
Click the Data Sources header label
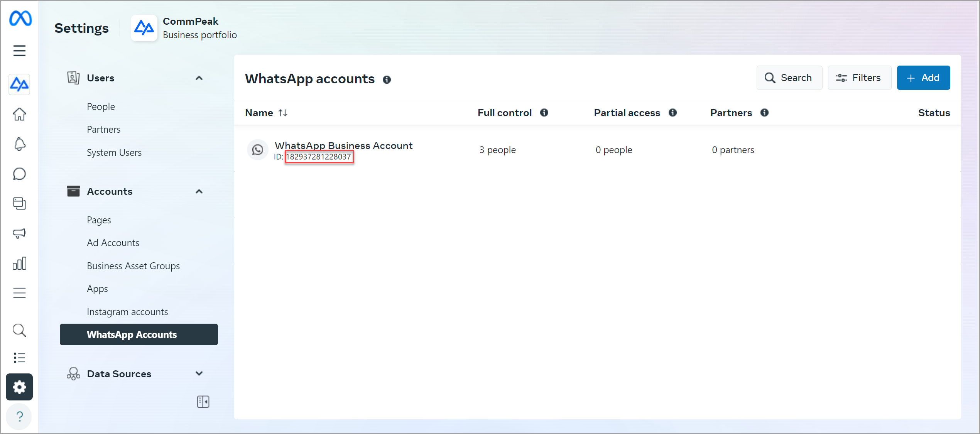coord(119,374)
